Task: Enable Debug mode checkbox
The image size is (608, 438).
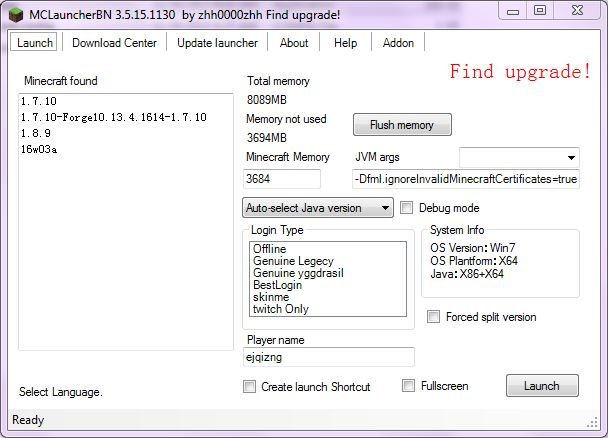Action: (x=406, y=208)
